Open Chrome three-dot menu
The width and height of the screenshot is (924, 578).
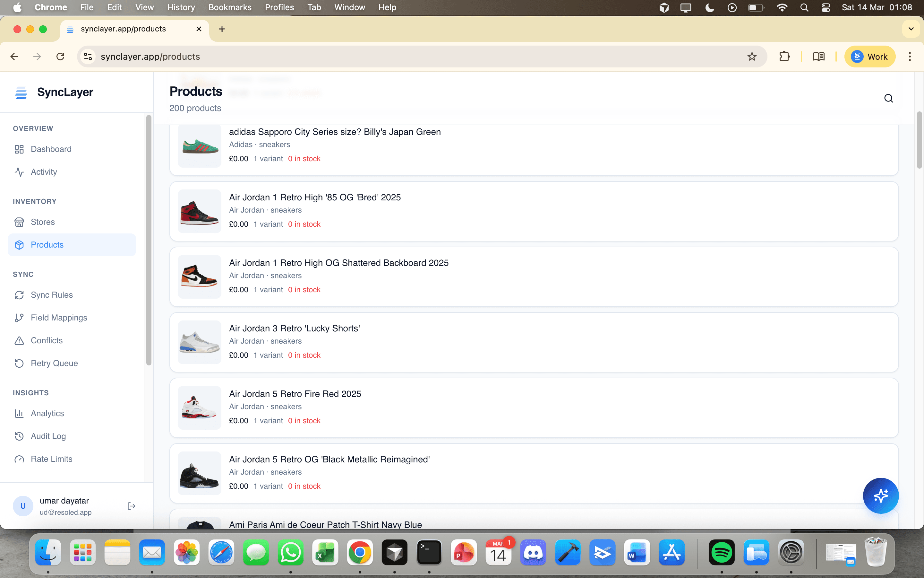(910, 57)
